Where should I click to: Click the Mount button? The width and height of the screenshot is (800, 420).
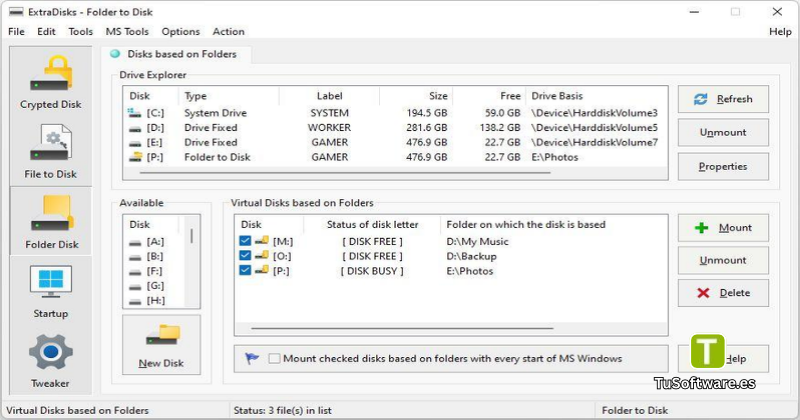pyautogui.click(x=723, y=228)
